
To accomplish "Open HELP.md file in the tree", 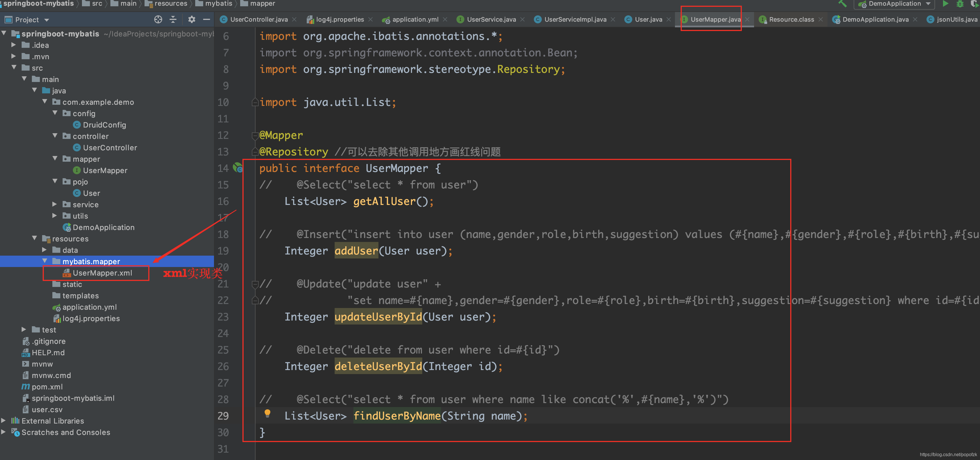I will (x=48, y=353).
